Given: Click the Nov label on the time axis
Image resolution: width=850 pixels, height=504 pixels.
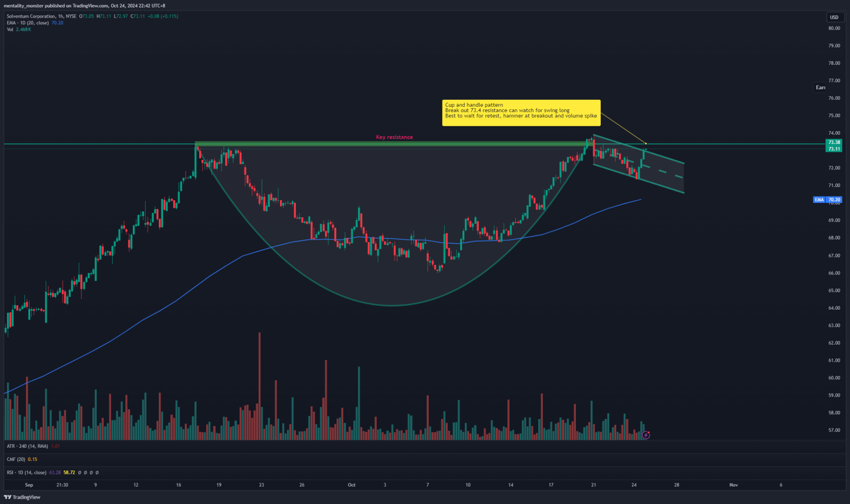Looking at the screenshot, I should point(734,485).
